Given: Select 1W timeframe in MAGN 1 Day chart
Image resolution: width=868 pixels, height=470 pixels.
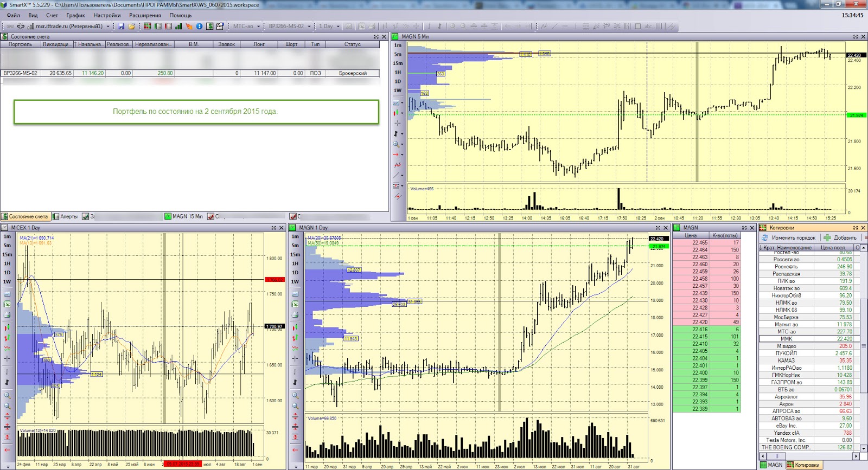Looking at the screenshot, I should coord(295,281).
